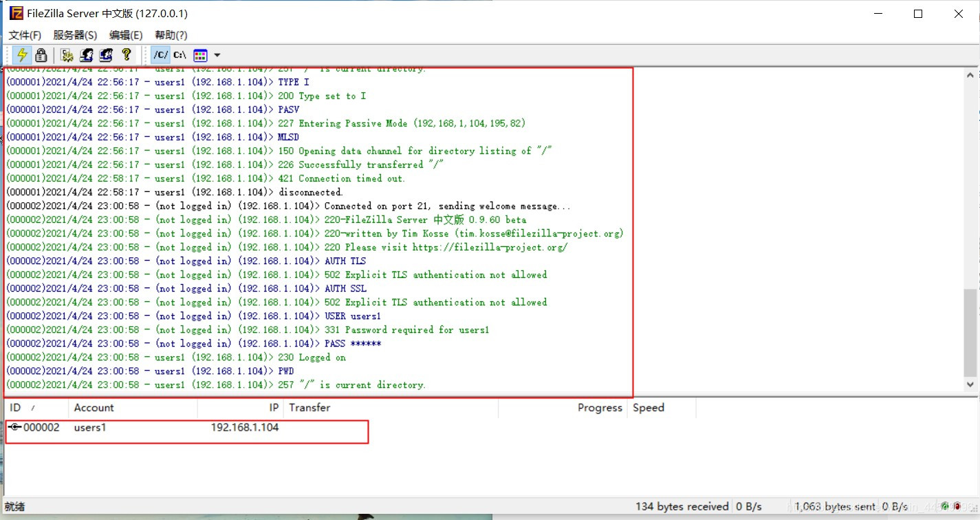This screenshot has width=980, height=520.
Task: Select connection 000002 in the list
Action: [41, 428]
